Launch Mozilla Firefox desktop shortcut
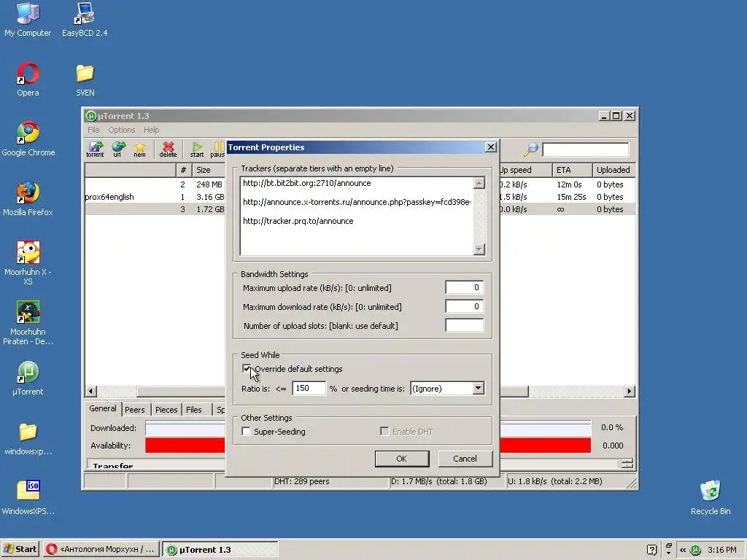Image resolution: width=747 pixels, height=560 pixels. pyautogui.click(x=28, y=199)
